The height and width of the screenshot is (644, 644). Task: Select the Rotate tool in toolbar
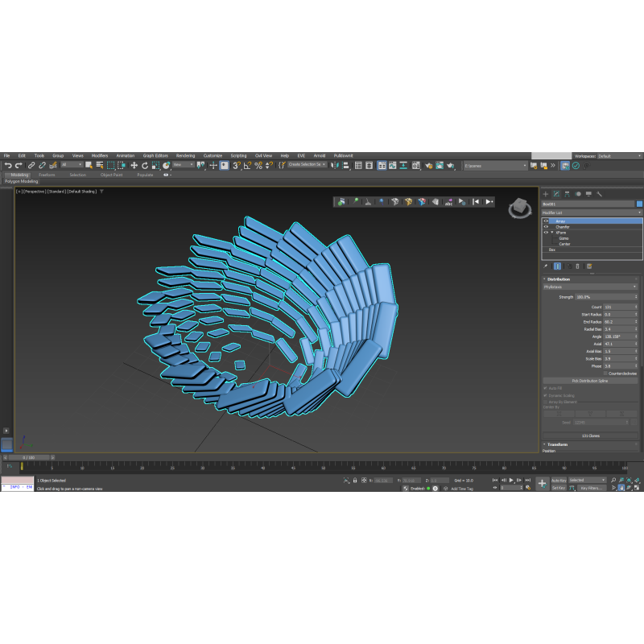144,165
